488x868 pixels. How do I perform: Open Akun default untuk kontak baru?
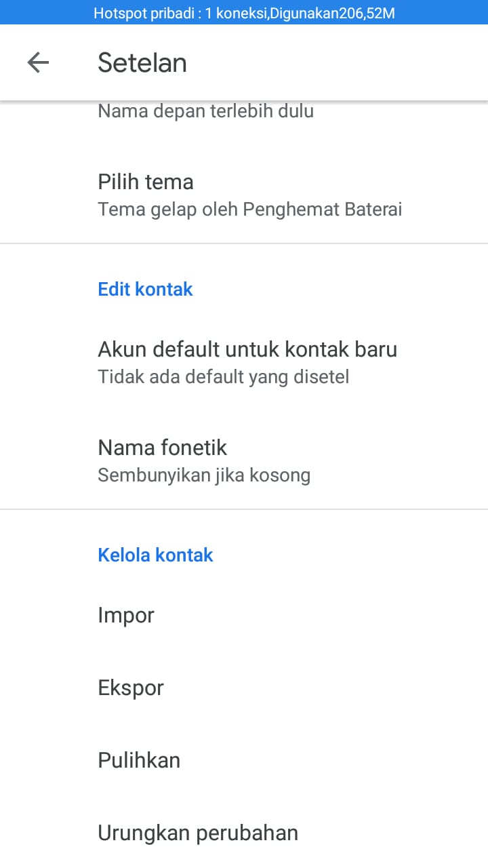244,361
